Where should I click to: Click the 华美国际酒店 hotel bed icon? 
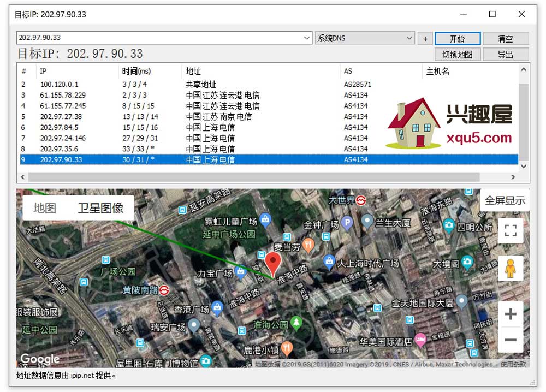[x=420, y=340]
